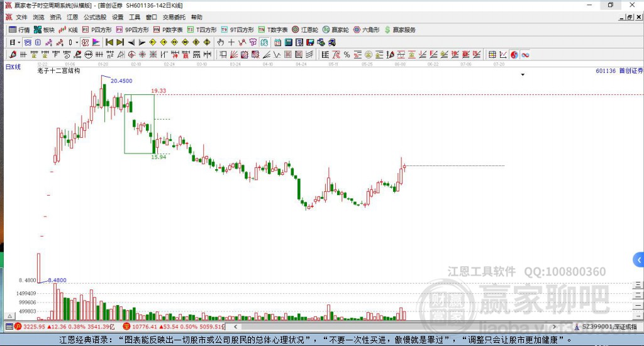This screenshot has height=346, width=644.
Task: Jump to last bar arrow icon
Action: click(120, 42)
